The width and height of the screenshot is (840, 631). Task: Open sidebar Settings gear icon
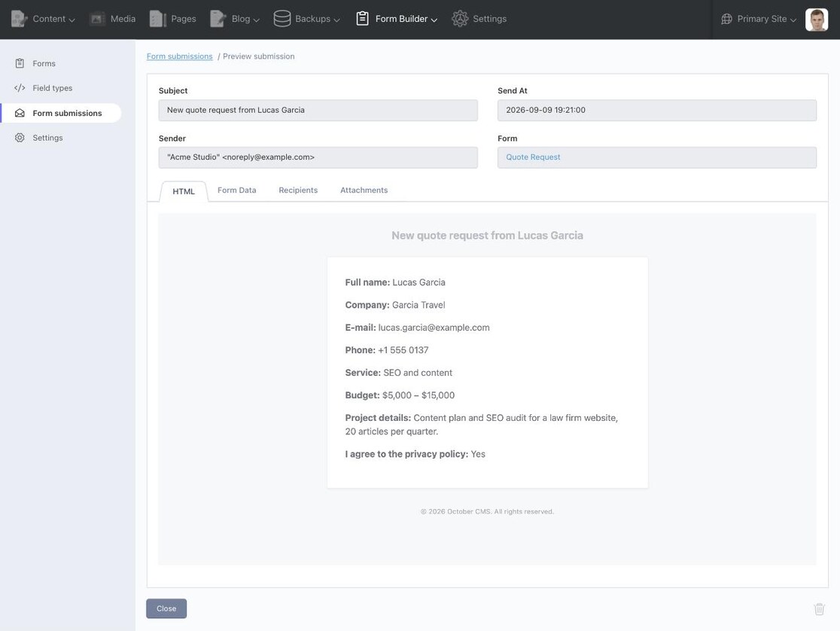point(20,138)
